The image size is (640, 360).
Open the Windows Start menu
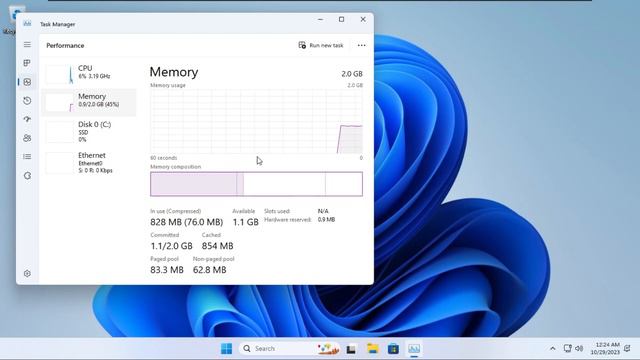point(226,349)
